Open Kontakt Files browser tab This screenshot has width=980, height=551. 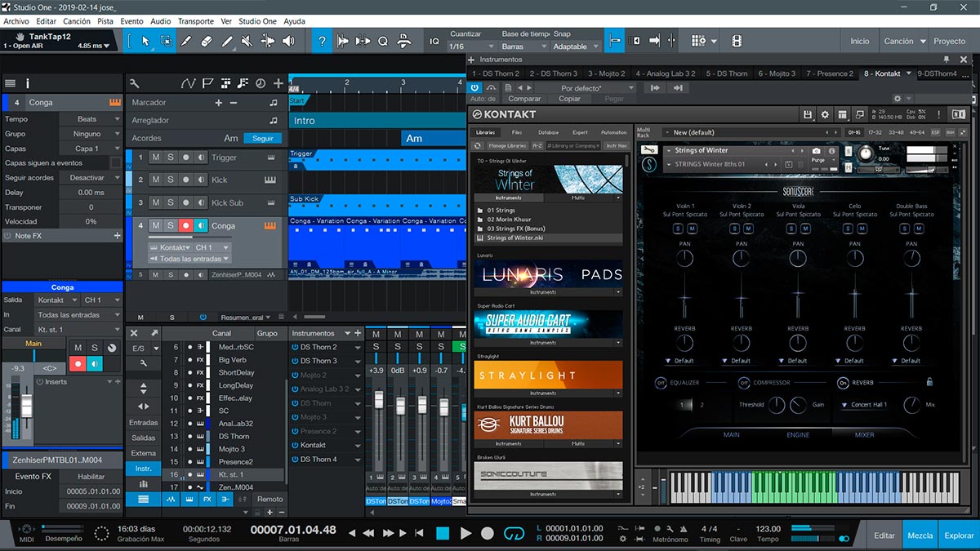[517, 132]
